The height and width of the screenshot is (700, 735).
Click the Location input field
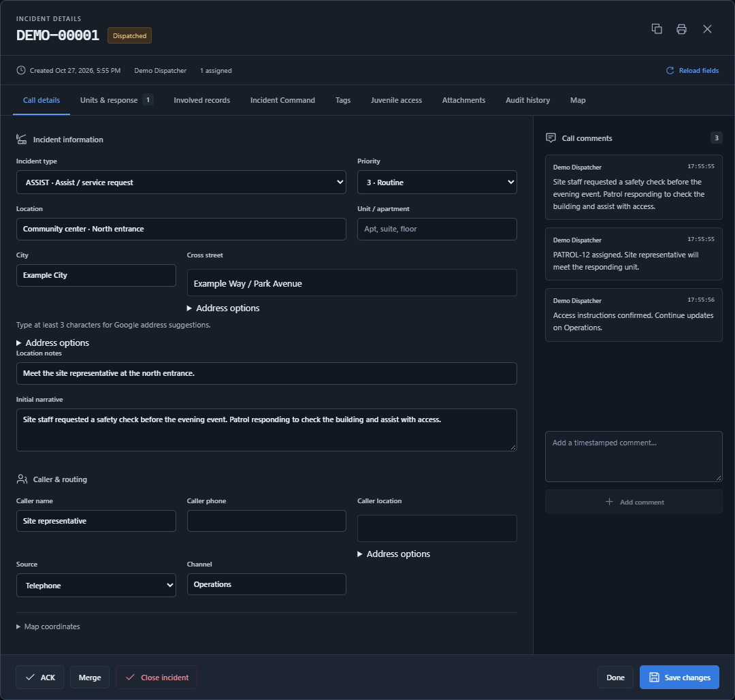pos(181,229)
